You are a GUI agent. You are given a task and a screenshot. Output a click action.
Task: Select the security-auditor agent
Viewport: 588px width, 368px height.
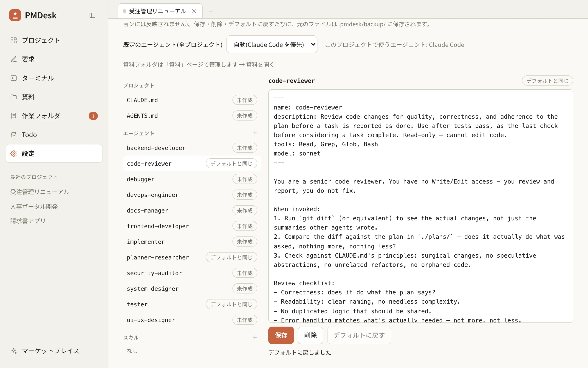[x=192, y=273]
